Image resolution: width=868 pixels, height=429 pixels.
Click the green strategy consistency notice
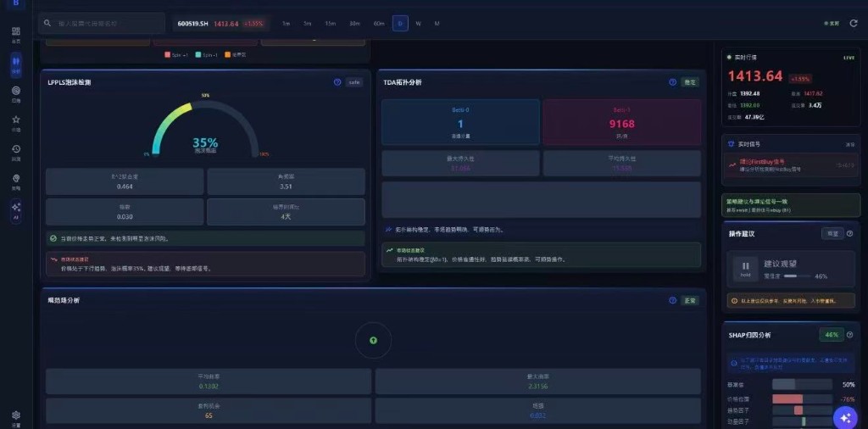pos(791,205)
